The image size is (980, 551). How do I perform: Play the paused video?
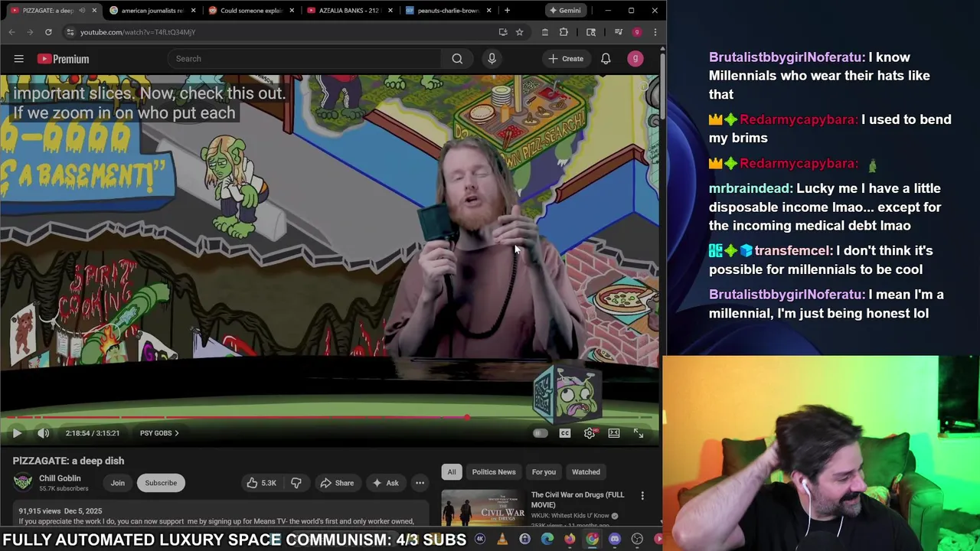[17, 433]
